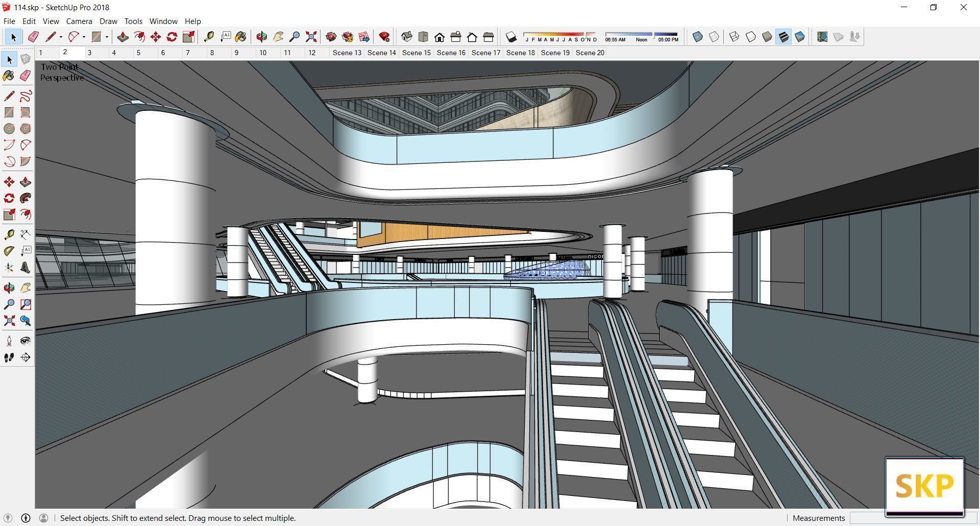Viewport: 980px width, 526px height.
Task: Select the Circle tool in left panel
Action: point(9,129)
